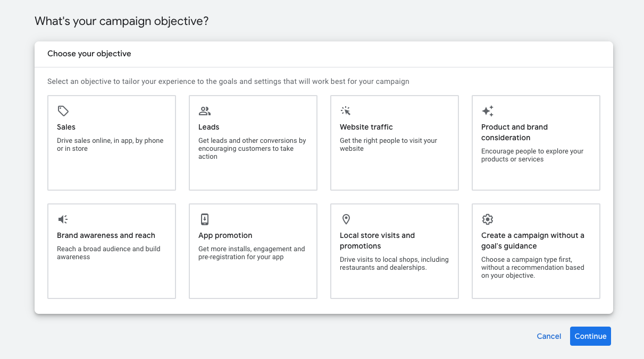
Task: Click the App promotion phone icon
Action: pos(205,219)
